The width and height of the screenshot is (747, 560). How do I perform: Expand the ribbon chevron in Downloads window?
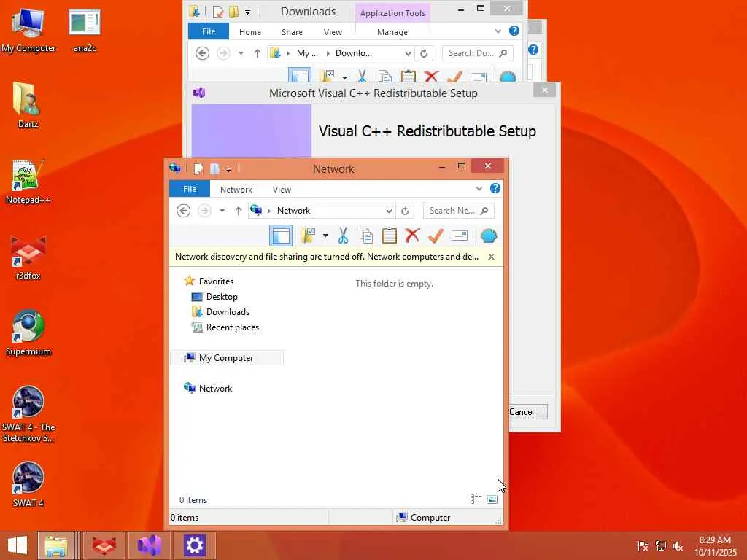tap(498, 31)
